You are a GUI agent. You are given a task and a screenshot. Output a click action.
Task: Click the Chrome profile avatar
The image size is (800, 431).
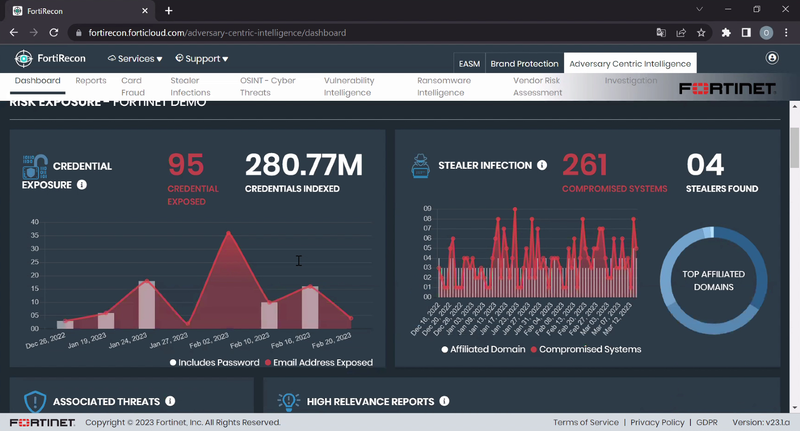tap(766, 33)
